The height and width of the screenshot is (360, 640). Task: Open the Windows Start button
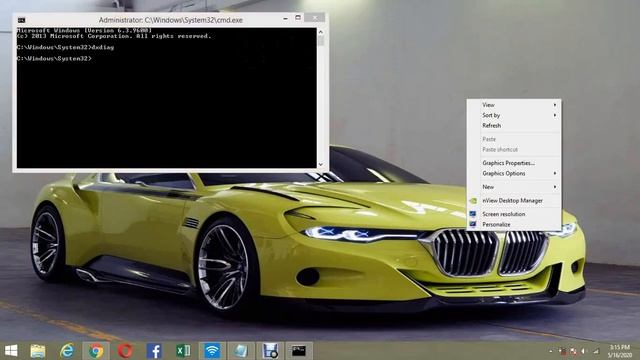[x=11, y=351]
